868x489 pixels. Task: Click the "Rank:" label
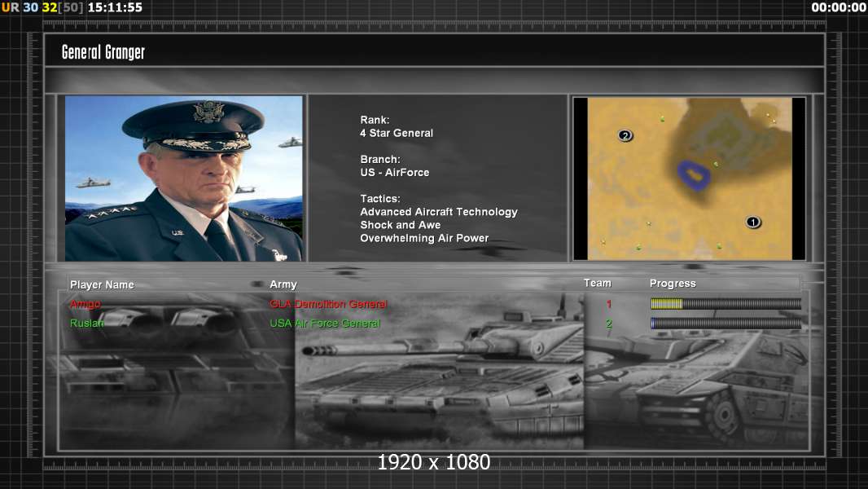click(375, 120)
